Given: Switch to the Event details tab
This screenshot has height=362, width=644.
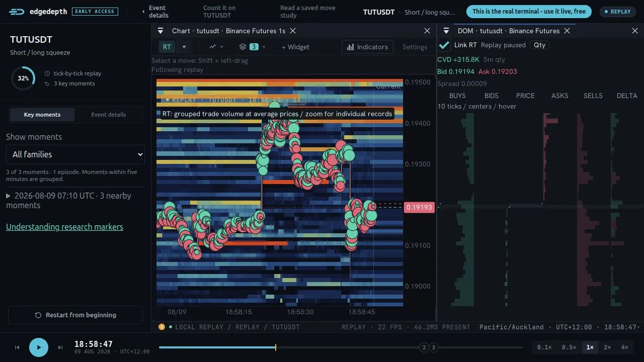Looking at the screenshot, I should tap(109, 115).
